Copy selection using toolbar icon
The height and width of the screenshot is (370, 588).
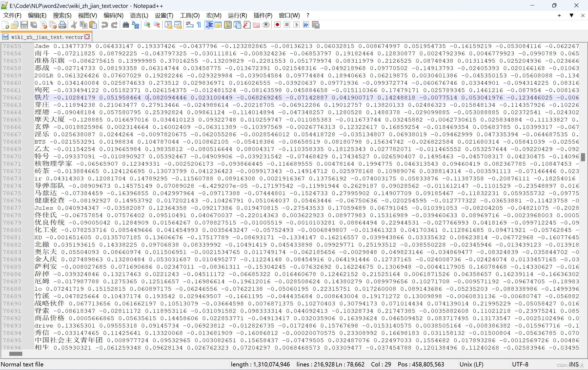[83, 25]
